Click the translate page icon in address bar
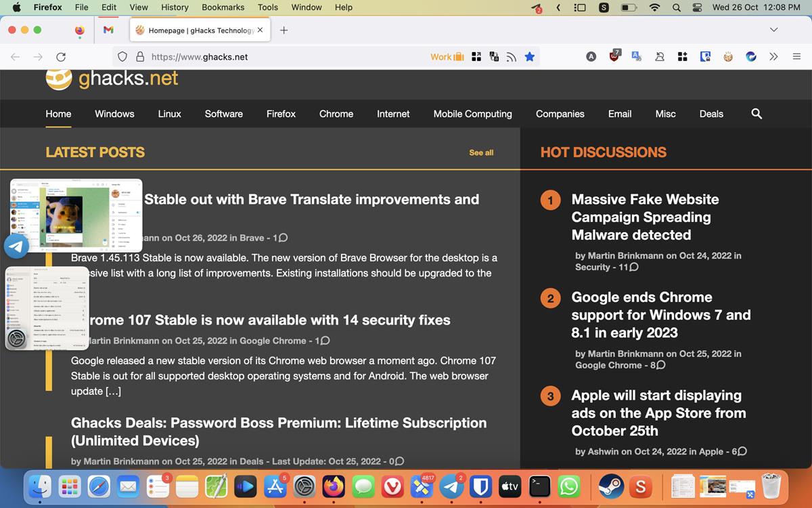The width and height of the screenshot is (812, 508). (494, 57)
